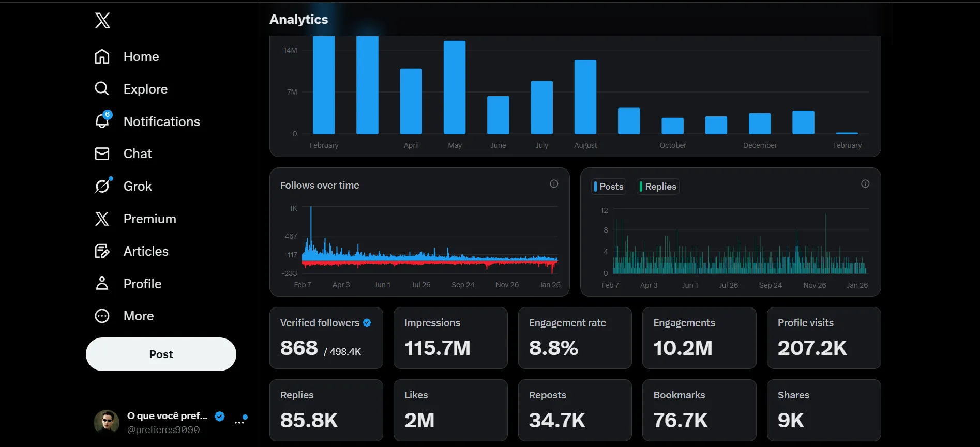
Task: Click the Post button
Action: [x=161, y=354]
